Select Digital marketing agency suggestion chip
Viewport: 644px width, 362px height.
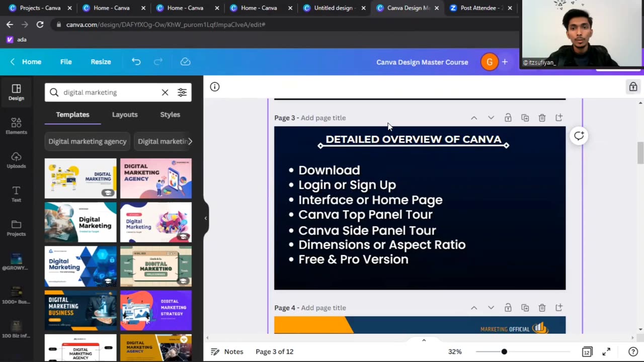click(88, 141)
